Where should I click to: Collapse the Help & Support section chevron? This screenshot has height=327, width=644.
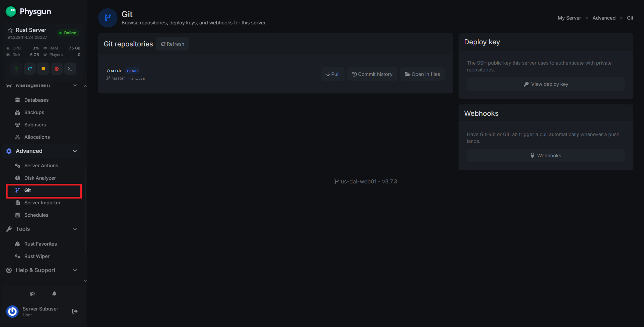[75, 270]
